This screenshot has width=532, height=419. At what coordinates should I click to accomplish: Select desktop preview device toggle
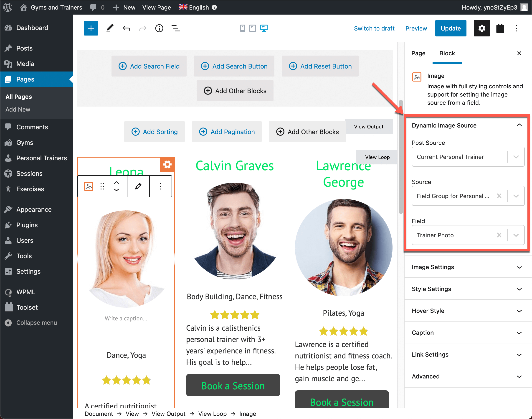coord(264,28)
